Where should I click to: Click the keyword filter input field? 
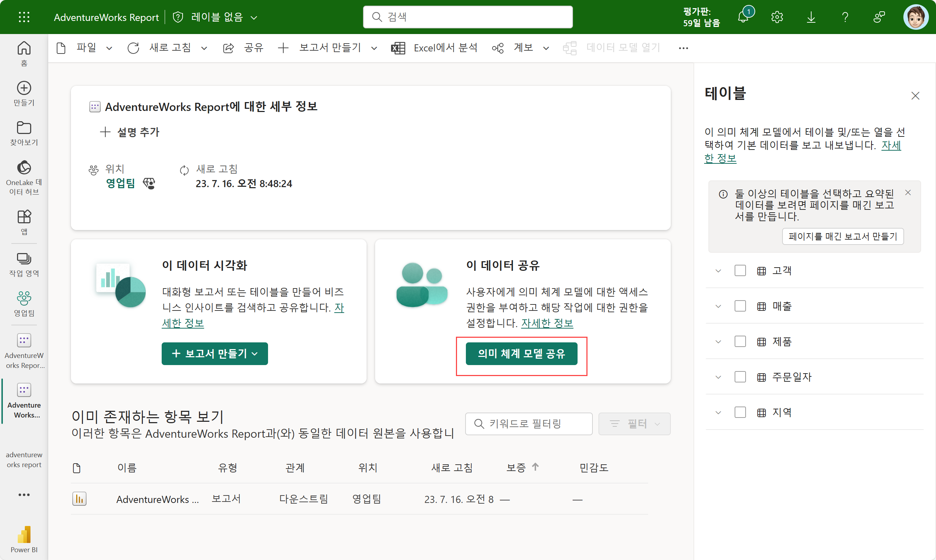pos(528,424)
